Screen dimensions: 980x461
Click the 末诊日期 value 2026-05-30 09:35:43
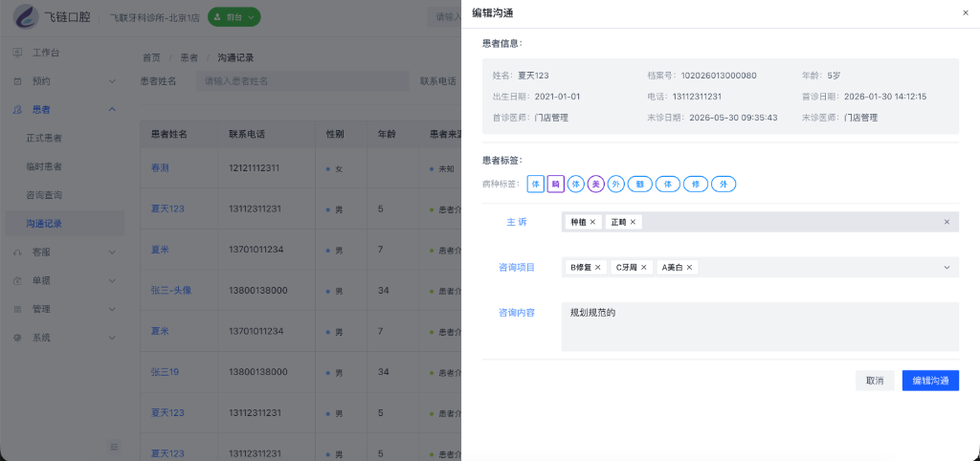tap(733, 118)
